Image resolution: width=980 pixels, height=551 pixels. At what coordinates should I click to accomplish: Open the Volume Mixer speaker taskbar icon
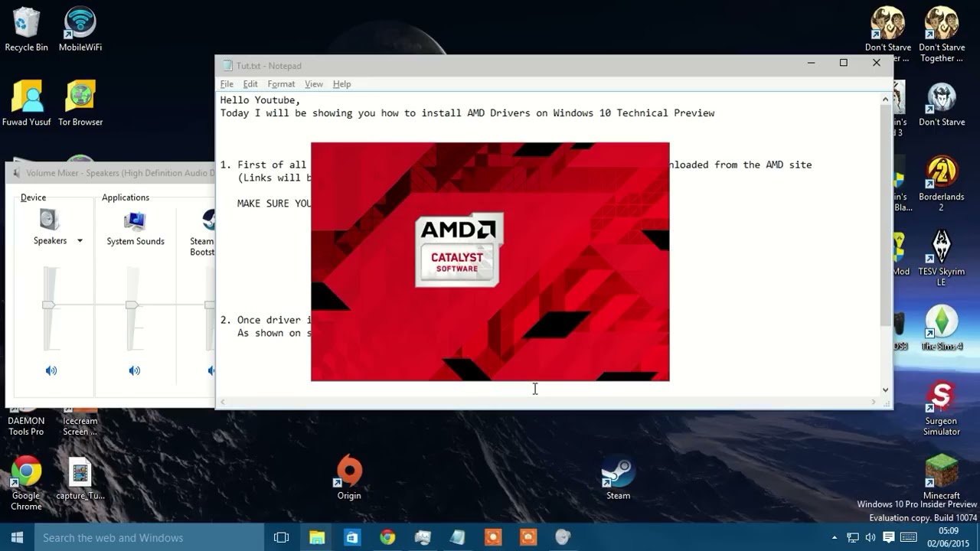[563, 537]
